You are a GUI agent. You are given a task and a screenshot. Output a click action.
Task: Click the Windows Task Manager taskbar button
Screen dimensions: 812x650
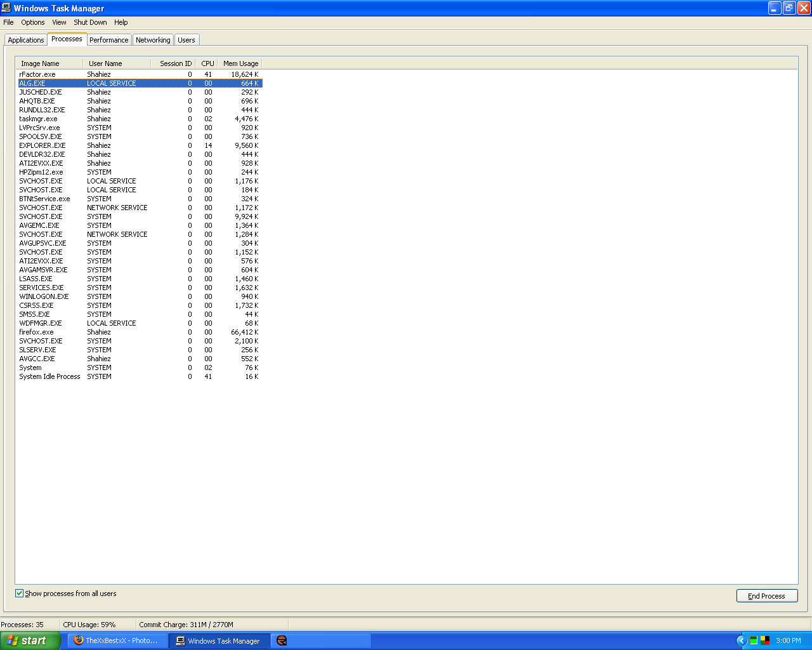click(219, 640)
